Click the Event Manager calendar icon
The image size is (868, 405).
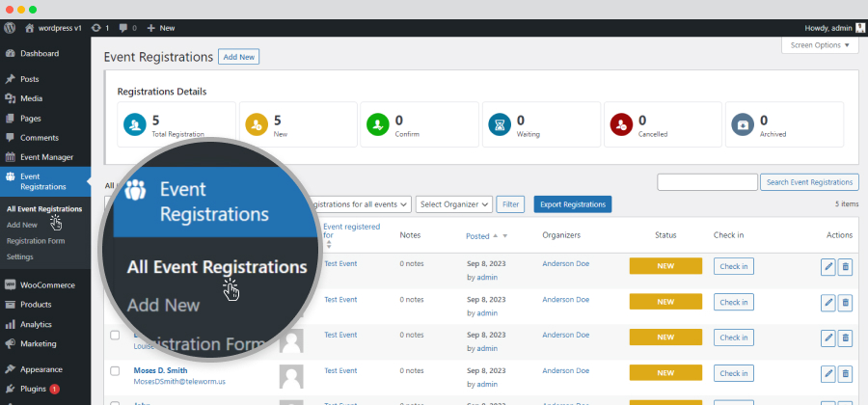10,157
